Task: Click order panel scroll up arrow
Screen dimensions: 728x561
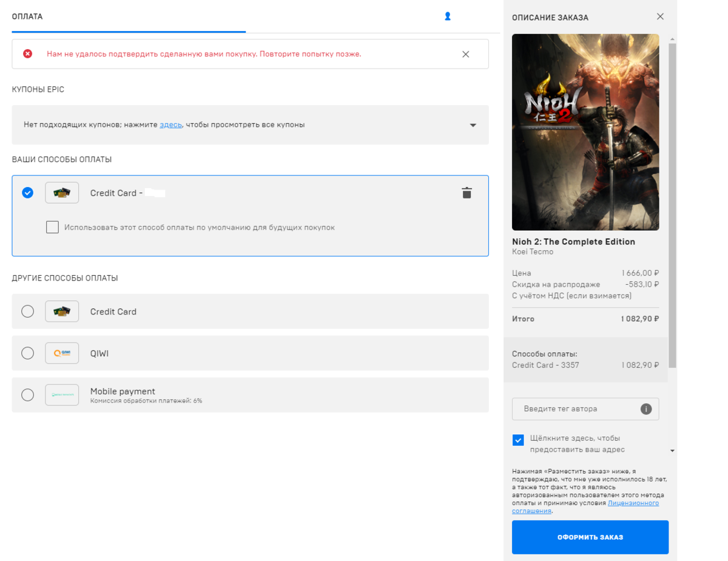Action: (672, 39)
